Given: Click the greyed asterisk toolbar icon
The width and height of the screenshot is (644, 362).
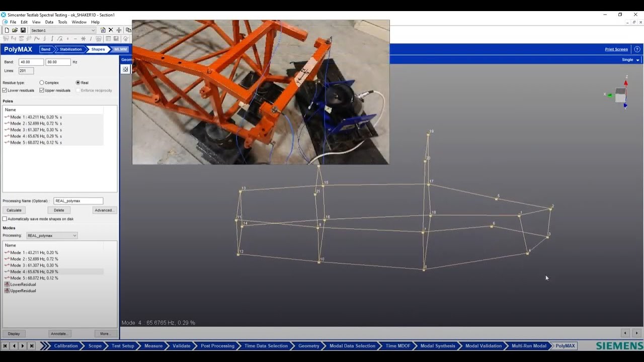Looking at the screenshot, I should coord(84,39).
